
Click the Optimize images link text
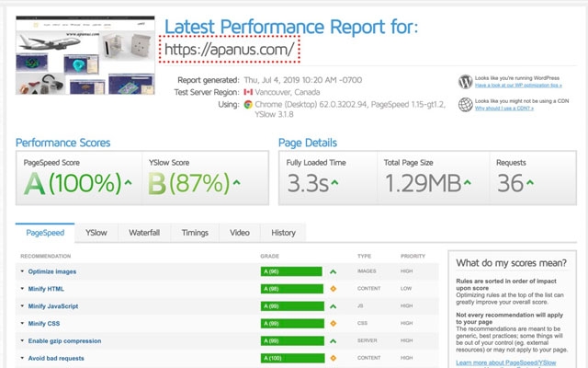(x=52, y=271)
